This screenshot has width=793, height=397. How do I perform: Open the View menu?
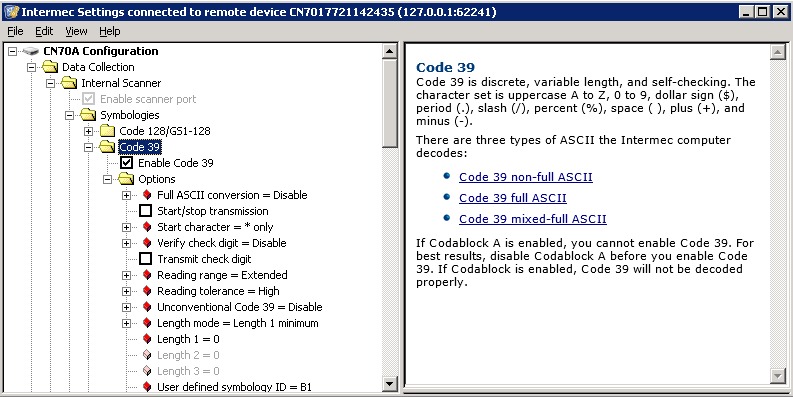click(x=76, y=31)
